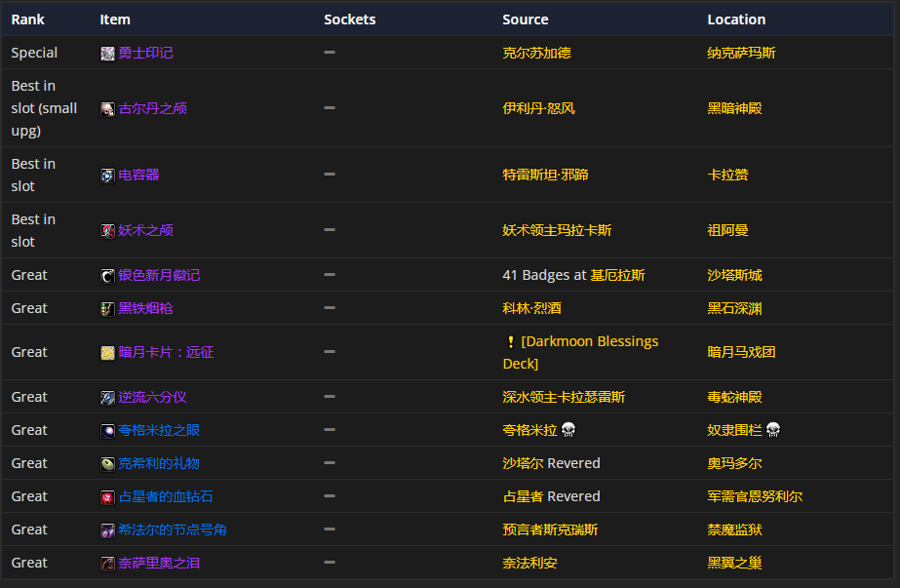Screen dimensions: 900x588
Task: Sort table by Location column header
Action: click(x=735, y=20)
